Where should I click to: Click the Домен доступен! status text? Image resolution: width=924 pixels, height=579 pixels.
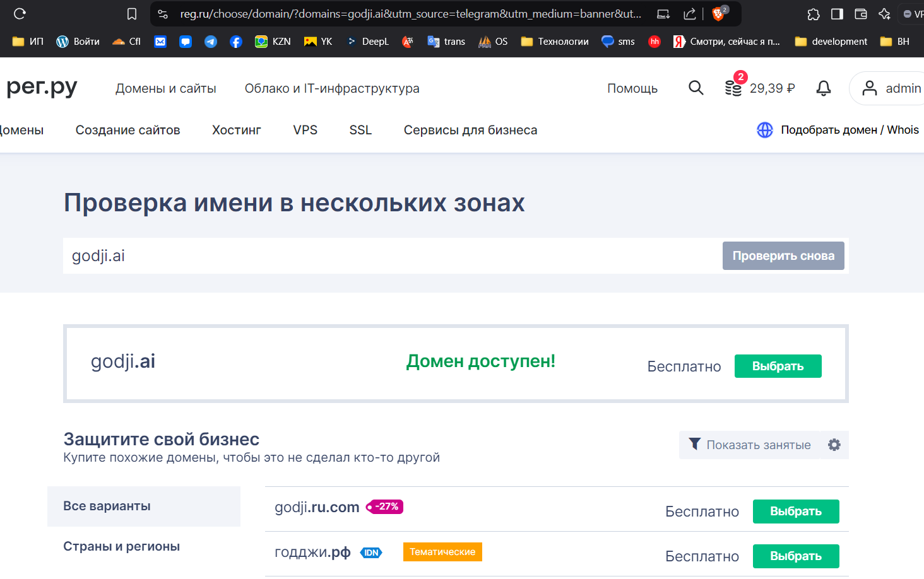(x=481, y=361)
